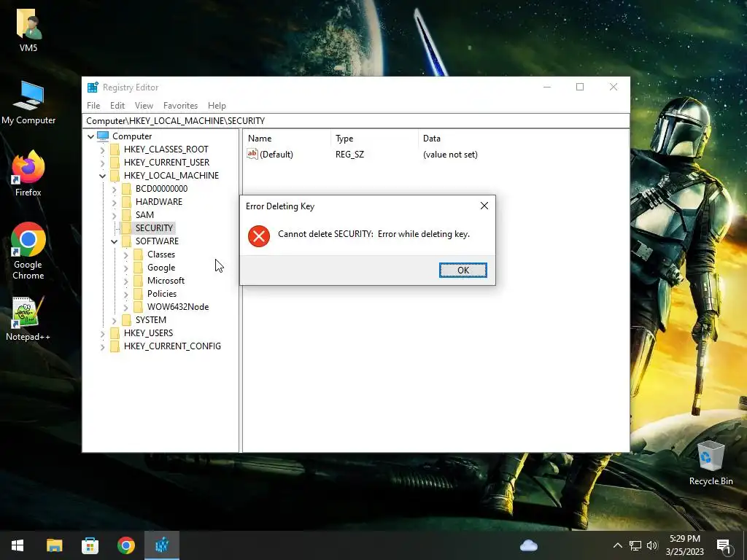Expand the WOW6432Node subkey
747x560 pixels.
[125, 308]
